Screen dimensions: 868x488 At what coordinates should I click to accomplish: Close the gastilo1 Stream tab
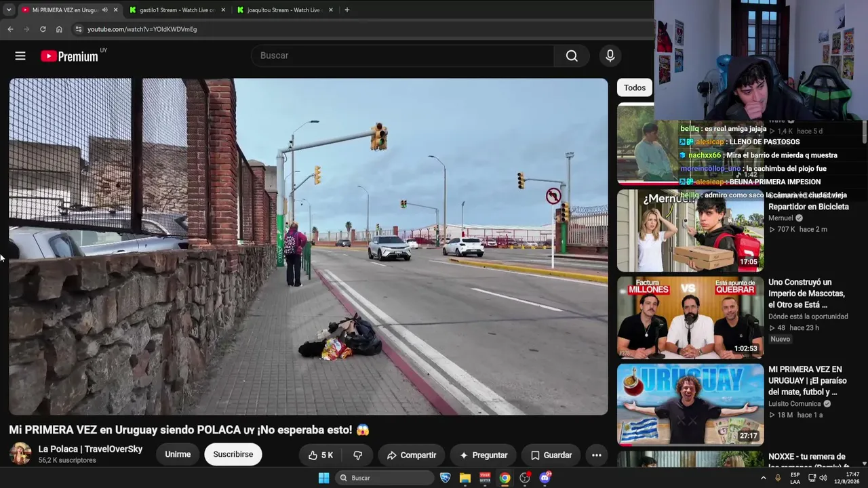tap(223, 10)
